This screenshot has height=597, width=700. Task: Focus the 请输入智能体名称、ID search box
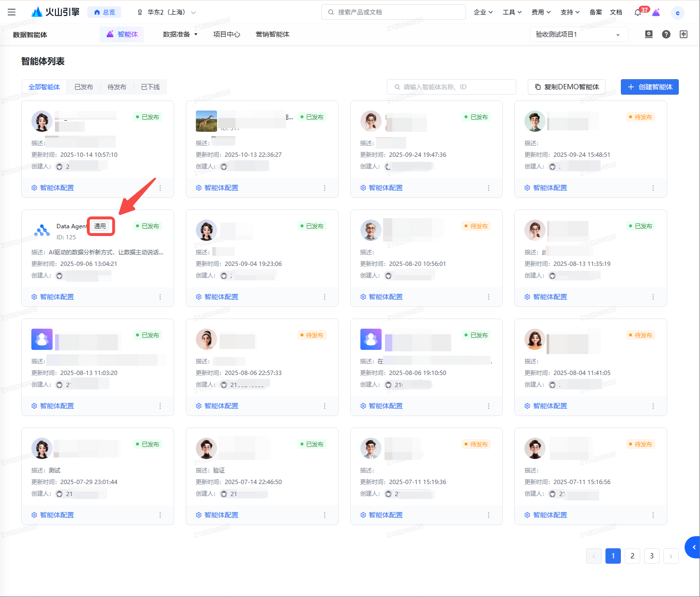point(452,87)
